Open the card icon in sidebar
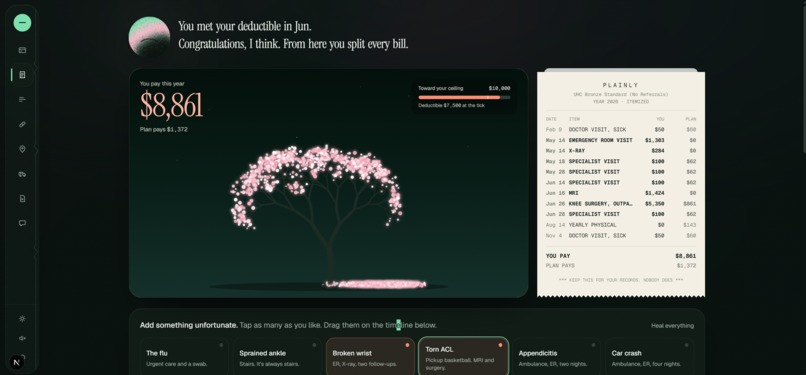Viewport: 806px width, 375px height. 22,50
